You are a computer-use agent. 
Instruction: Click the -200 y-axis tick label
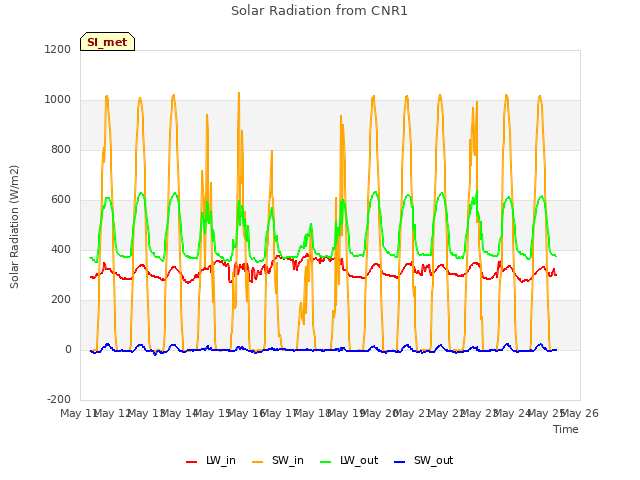tap(59, 399)
